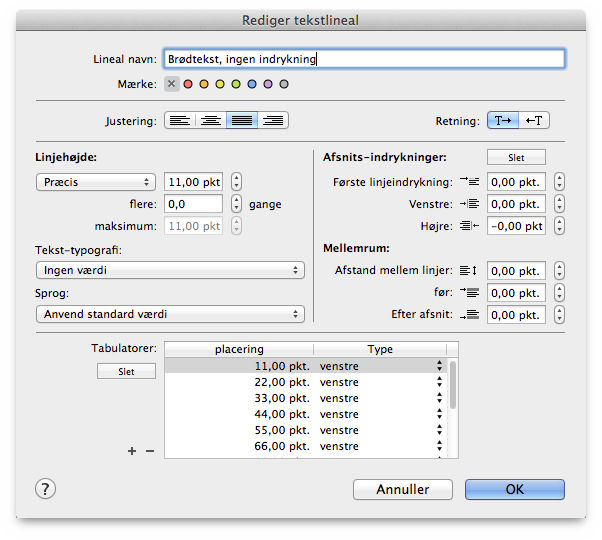Select the no-label X mark
Image resolution: width=602 pixels, height=540 pixels.
(x=172, y=84)
